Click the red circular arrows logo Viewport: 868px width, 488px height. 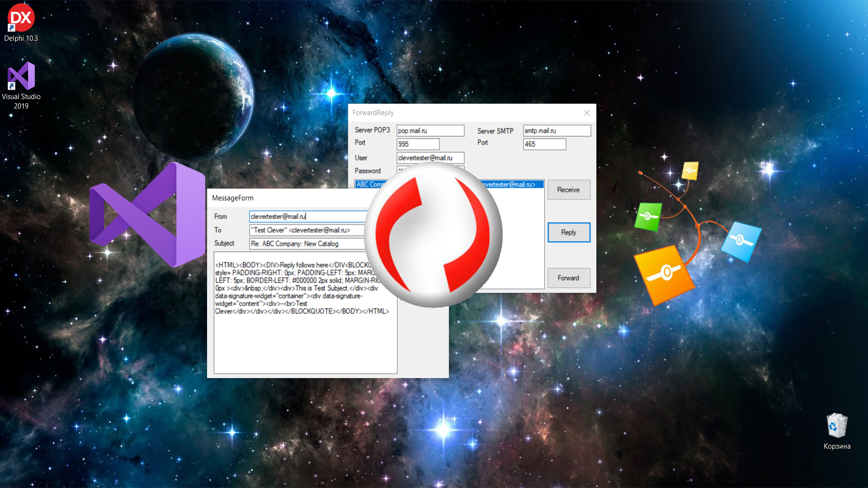433,235
